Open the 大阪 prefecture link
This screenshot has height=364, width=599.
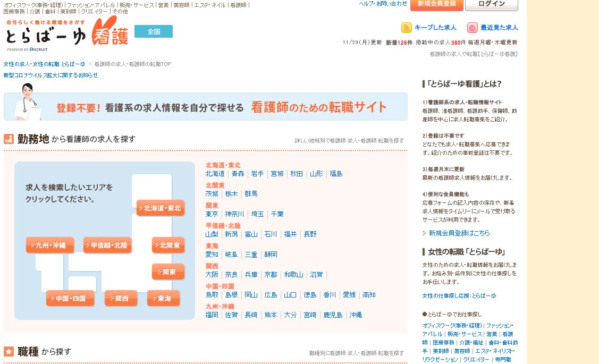tap(212, 275)
